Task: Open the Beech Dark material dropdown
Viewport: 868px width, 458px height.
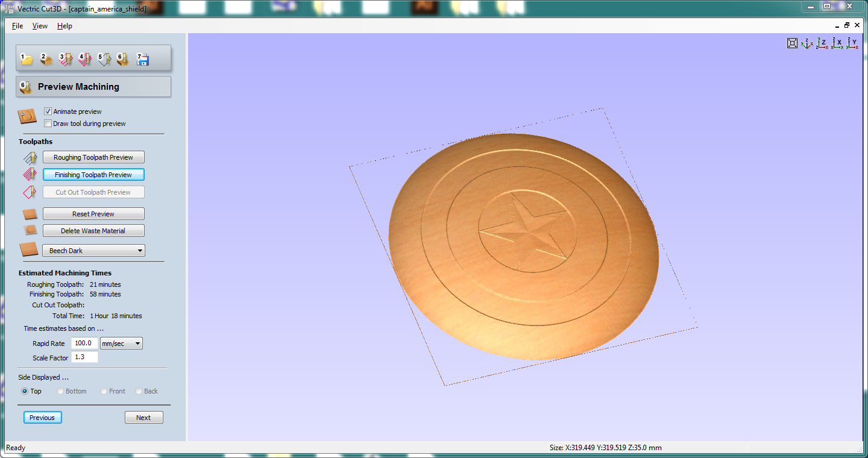Action: pos(94,251)
